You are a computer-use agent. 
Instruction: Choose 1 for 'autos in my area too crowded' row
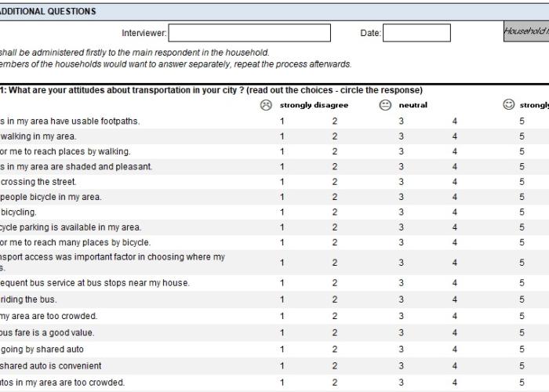pos(282,383)
